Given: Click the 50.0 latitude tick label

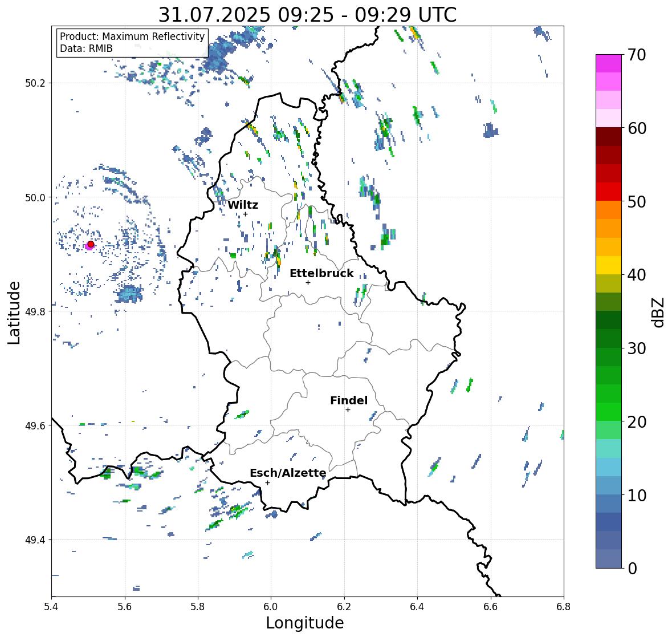Looking at the screenshot, I should (x=35, y=198).
